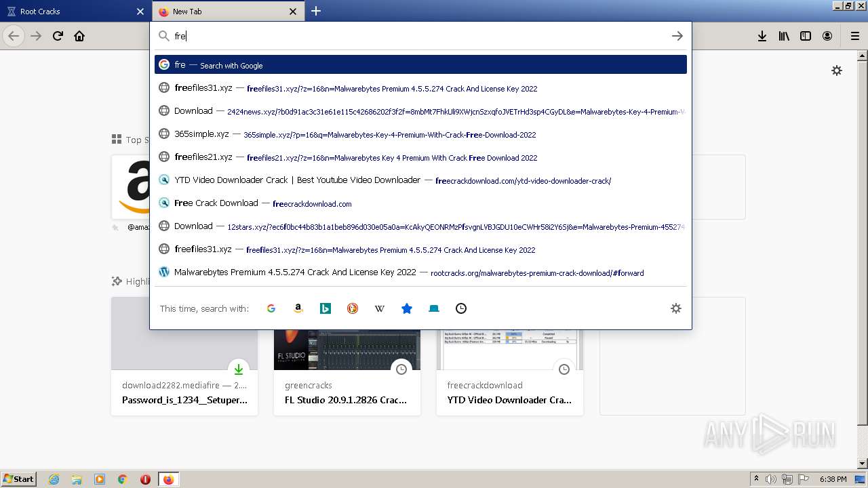Open Password_is_1234 mediafire download highlight
868x488 pixels.
click(x=184, y=356)
